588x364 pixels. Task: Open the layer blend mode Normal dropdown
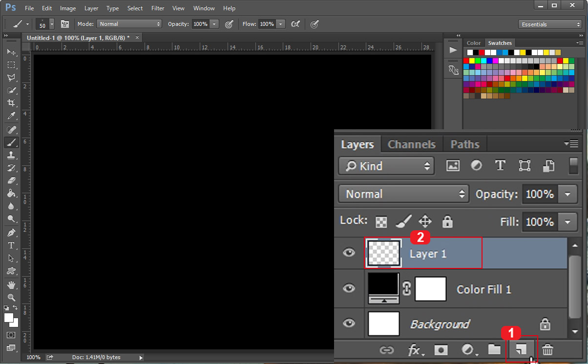click(403, 194)
